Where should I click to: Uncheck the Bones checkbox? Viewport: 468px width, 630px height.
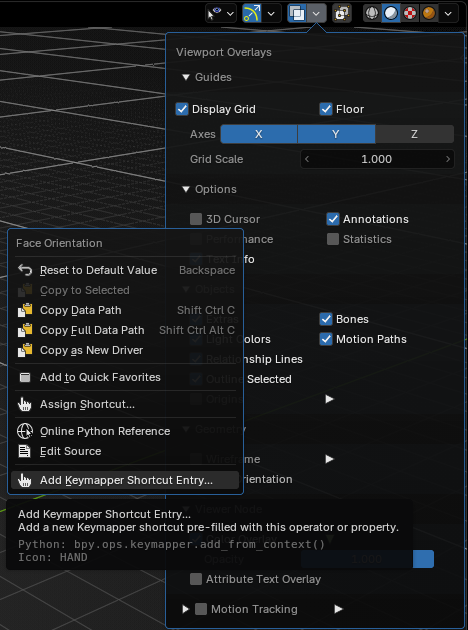(326, 319)
